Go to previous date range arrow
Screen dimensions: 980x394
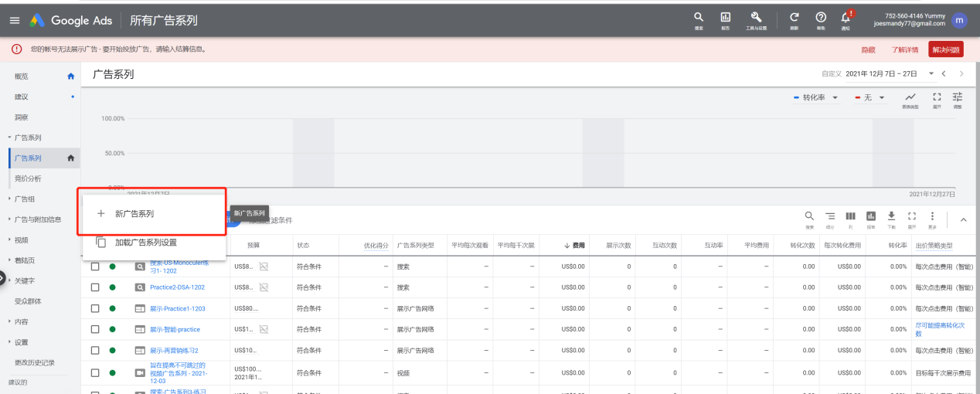pos(944,73)
